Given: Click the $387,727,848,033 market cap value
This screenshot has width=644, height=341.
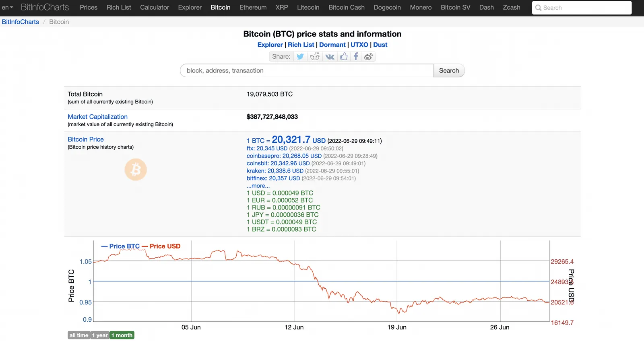Looking at the screenshot, I should pyautogui.click(x=272, y=117).
